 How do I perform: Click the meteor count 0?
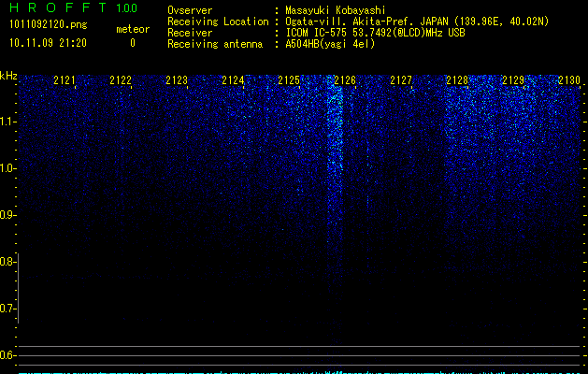point(133,43)
